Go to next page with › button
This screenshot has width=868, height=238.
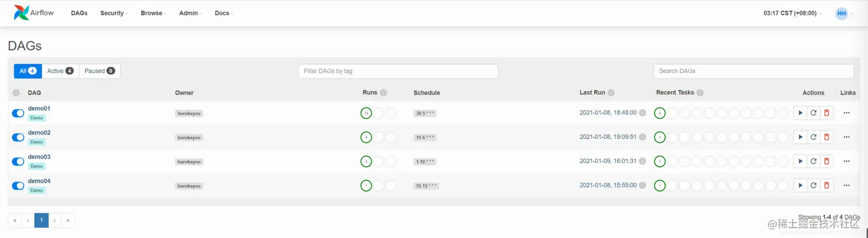tap(55, 220)
